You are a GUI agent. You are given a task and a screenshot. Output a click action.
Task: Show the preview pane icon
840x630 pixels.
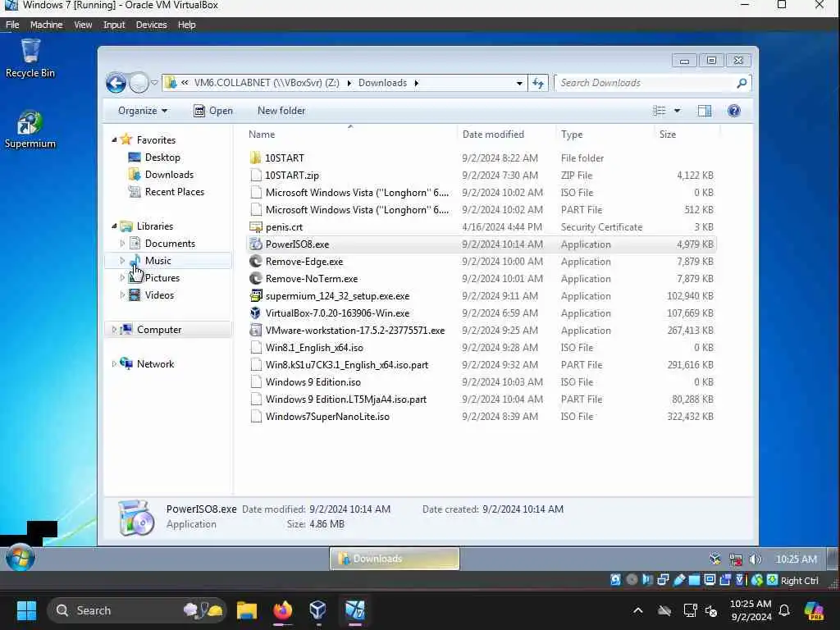705,111
